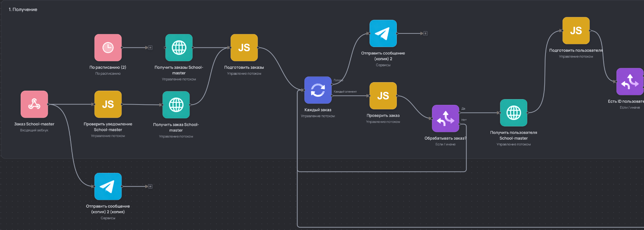Click the 'Получить пользователя School-master' node label
This screenshot has height=230, width=644.
[514, 135]
